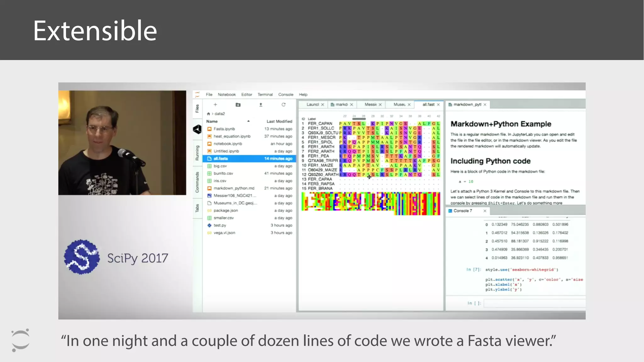644x362 pixels.
Task: Select the big.csv spreadsheet icon
Action: [x=209, y=166]
